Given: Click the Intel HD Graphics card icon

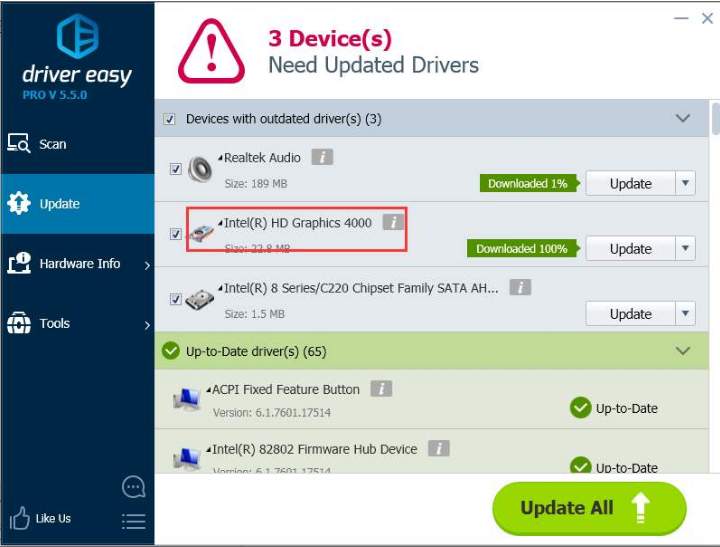Looking at the screenshot, I should pyautogui.click(x=202, y=234).
